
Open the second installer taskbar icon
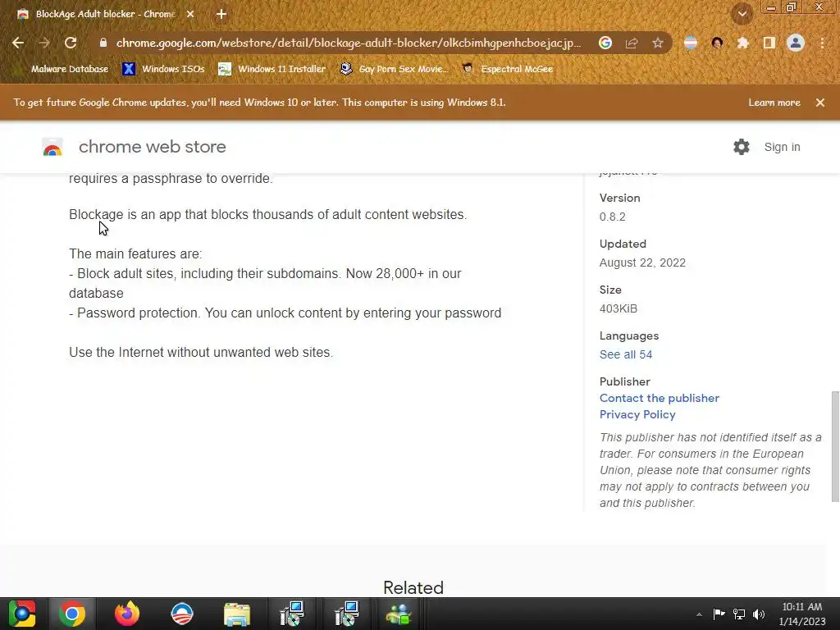347,614
